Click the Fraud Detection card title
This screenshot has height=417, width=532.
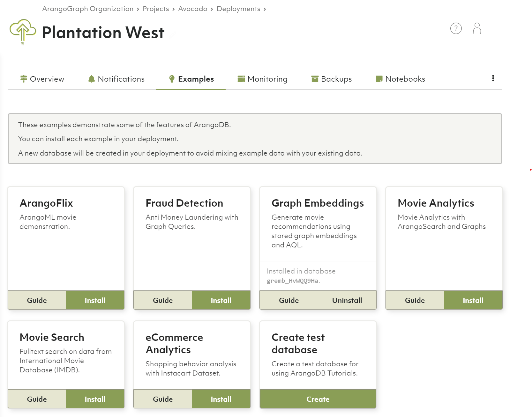(184, 203)
